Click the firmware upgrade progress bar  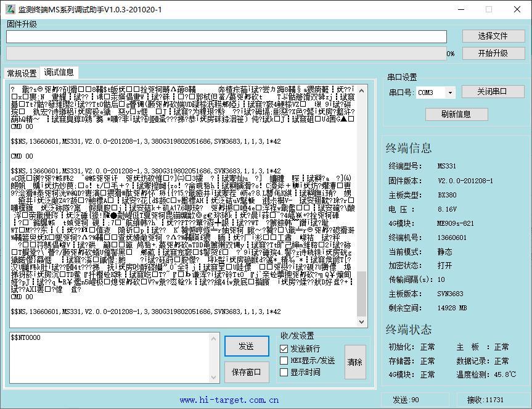point(226,54)
